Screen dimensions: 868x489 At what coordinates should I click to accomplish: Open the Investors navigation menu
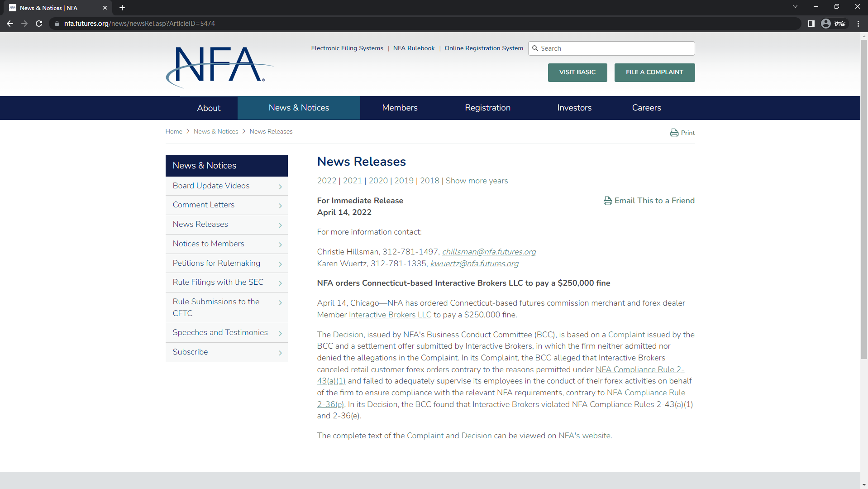tap(574, 108)
